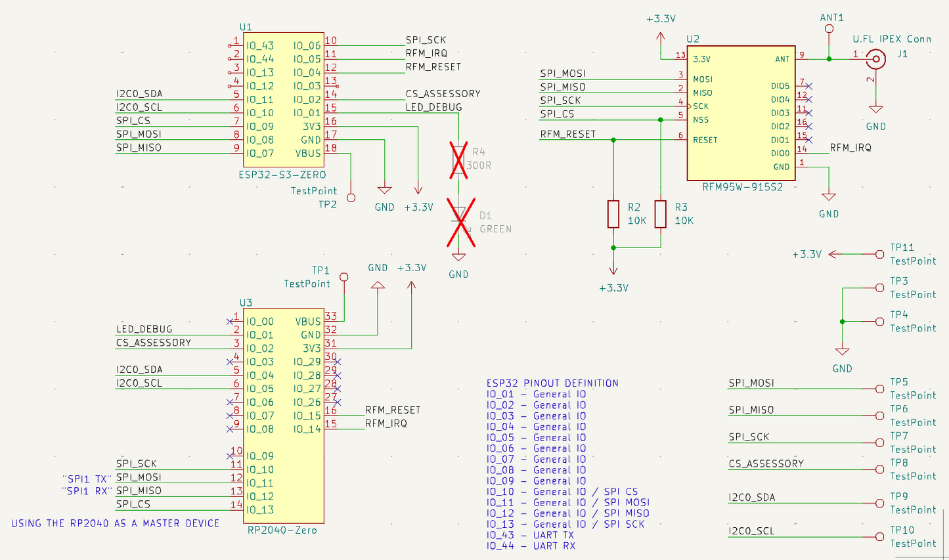Select the ANT1 antenna test point circle

click(x=829, y=30)
